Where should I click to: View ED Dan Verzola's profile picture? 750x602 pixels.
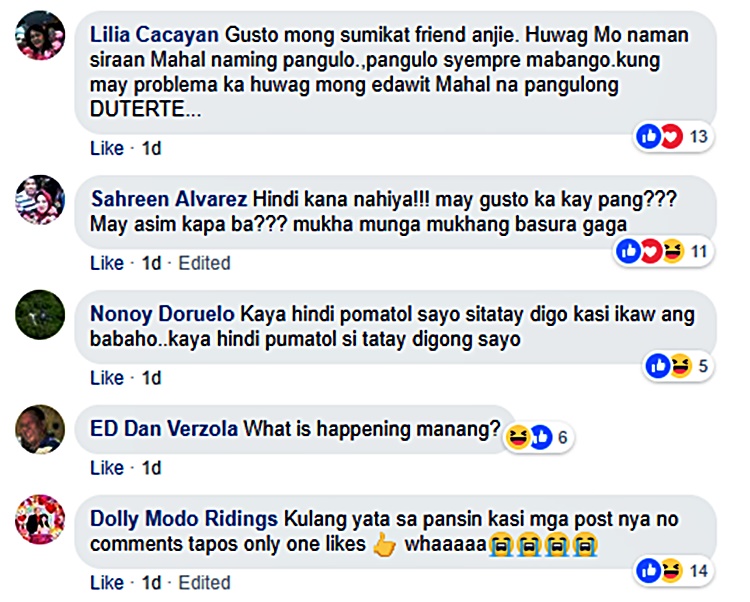[40, 429]
